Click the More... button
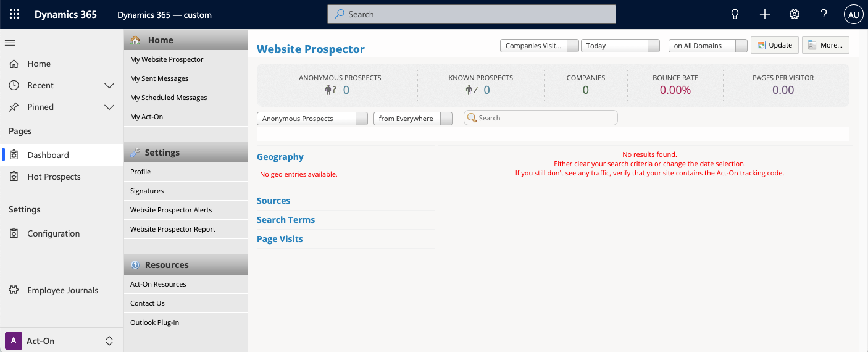The width and height of the screenshot is (868, 352). [x=825, y=45]
